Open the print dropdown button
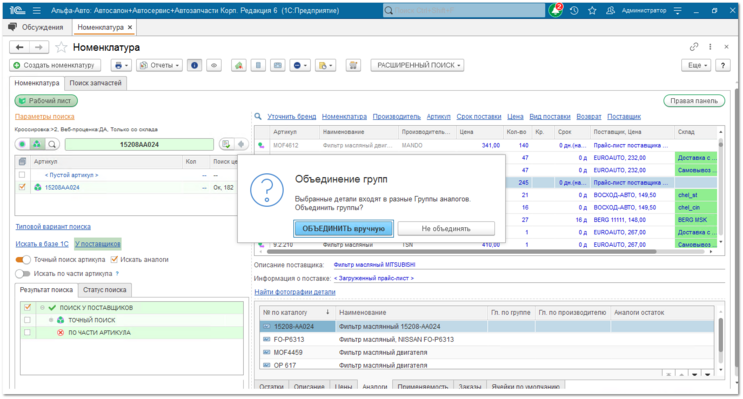Screen dimensions: 743x399 click(121, 65)
